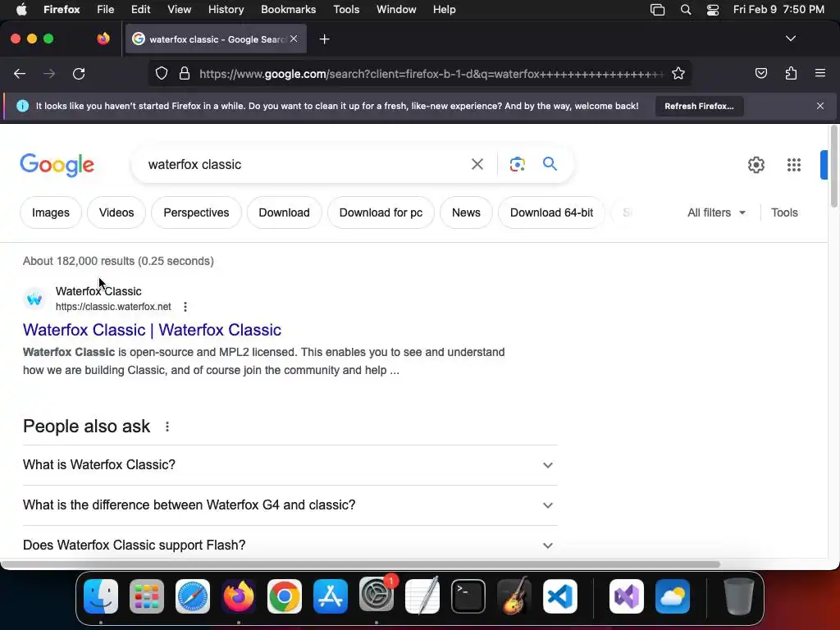Launch Safari from the Dock

(x=193, y=596)
